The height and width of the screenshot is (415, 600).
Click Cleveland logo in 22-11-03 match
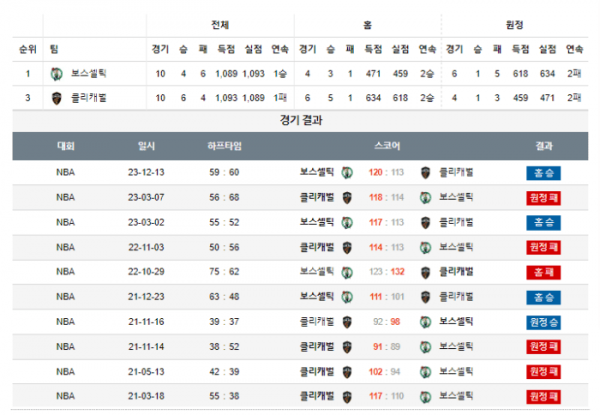(x=347, y=247)
